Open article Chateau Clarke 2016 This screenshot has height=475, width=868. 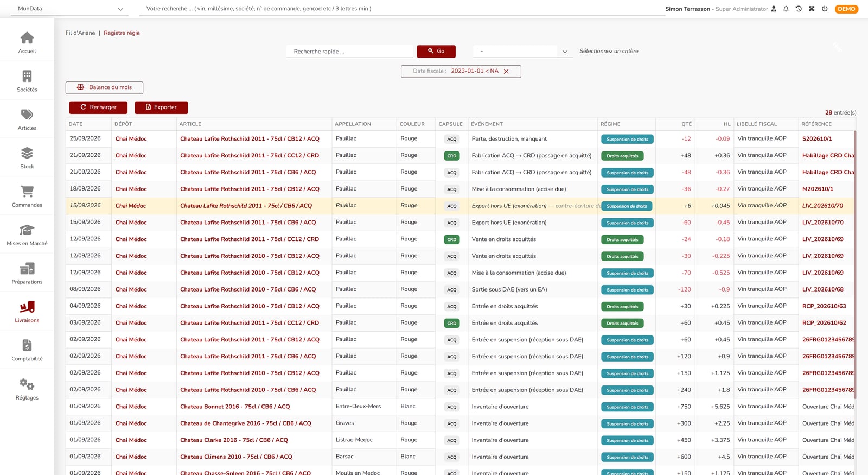point(234,440)
